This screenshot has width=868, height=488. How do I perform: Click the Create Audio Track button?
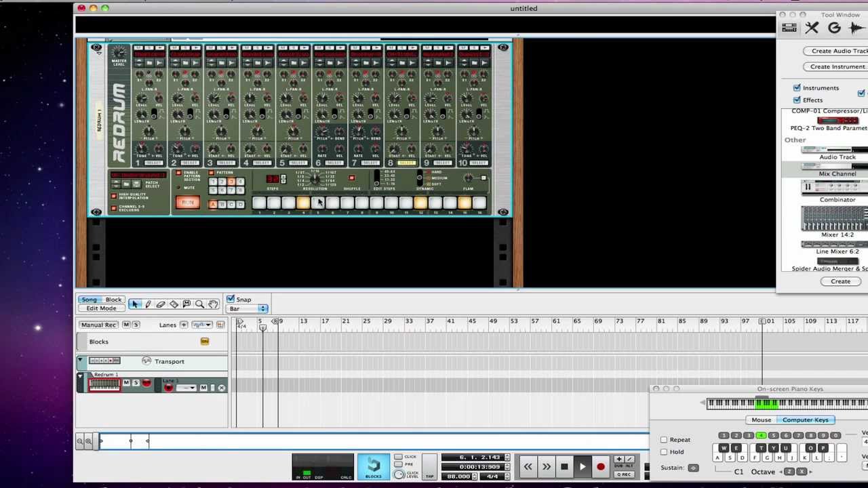(835, 51)
